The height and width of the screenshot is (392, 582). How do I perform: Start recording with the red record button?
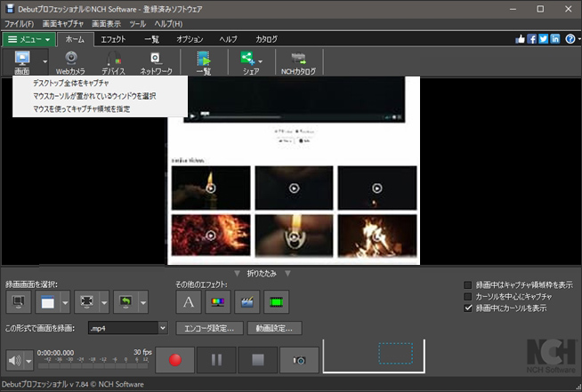(174, 360)
